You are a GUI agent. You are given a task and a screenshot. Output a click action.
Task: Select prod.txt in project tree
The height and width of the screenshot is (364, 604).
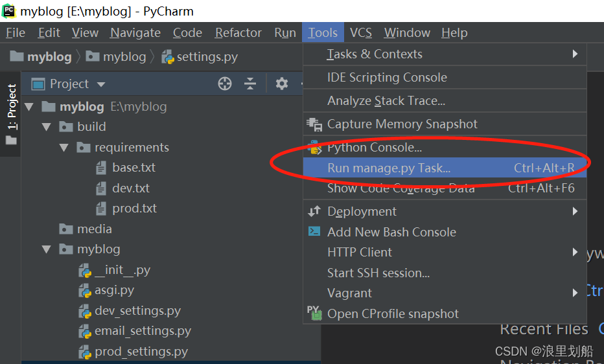coord(134,209)
